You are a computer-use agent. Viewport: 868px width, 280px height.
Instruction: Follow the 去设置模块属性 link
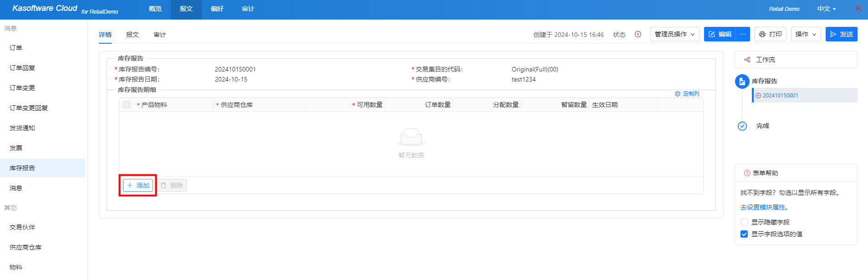(x=764, y=207)
